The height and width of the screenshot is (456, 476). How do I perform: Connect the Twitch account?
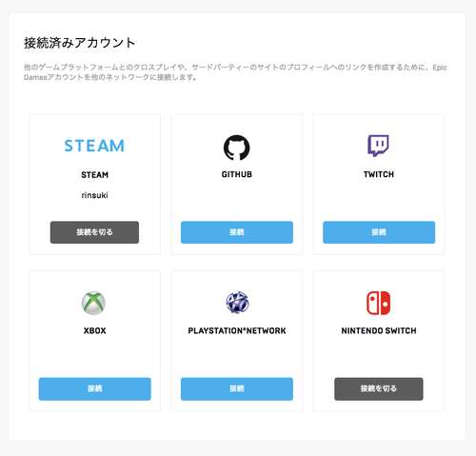379,232
